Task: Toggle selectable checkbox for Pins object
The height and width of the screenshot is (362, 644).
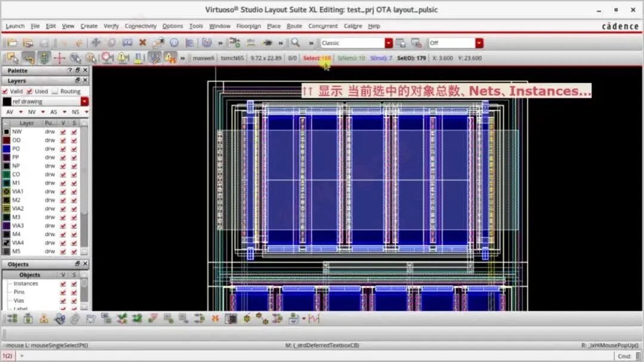Action: point(74,292)
